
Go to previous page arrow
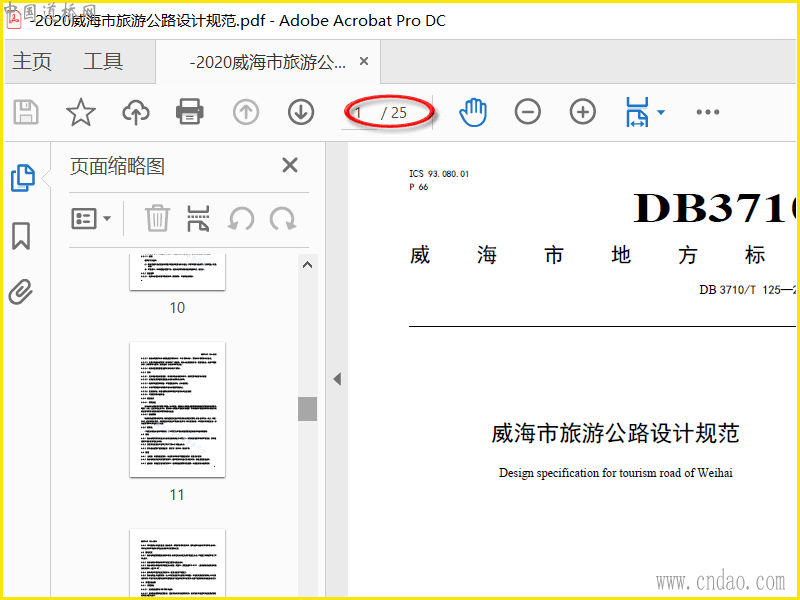point(246,112)
